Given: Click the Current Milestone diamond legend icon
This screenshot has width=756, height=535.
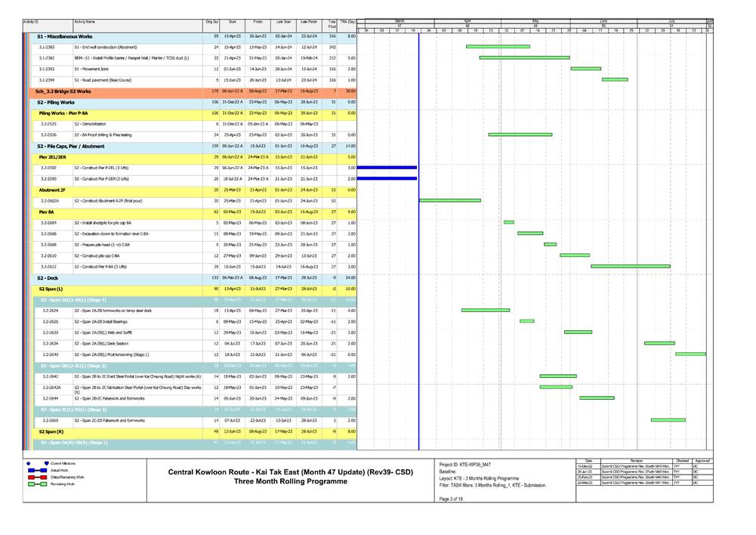Looking at the screenshot, I should (28, 462).
